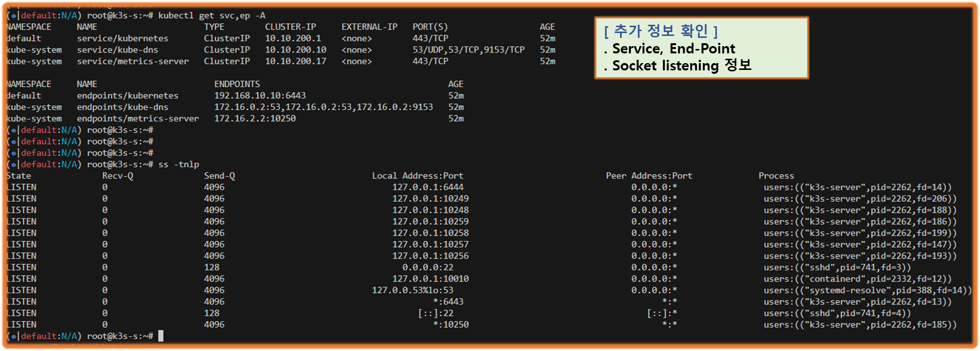Select the endpoints/metrics-server row name
The width and height of the screenshot is (980, 351).
click(138, 119)
